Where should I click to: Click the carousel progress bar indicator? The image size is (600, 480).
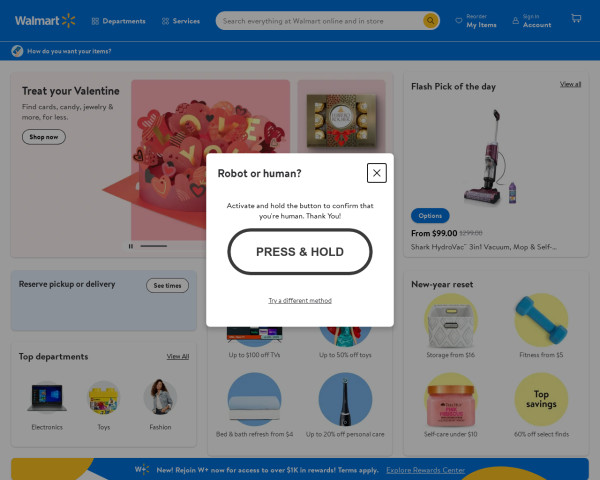(x=153, y=246)
